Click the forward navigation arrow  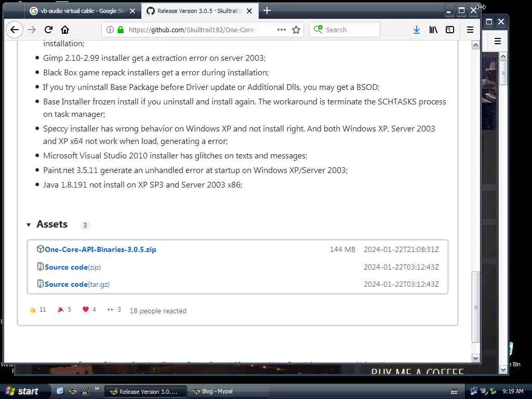tap(32, 30)
